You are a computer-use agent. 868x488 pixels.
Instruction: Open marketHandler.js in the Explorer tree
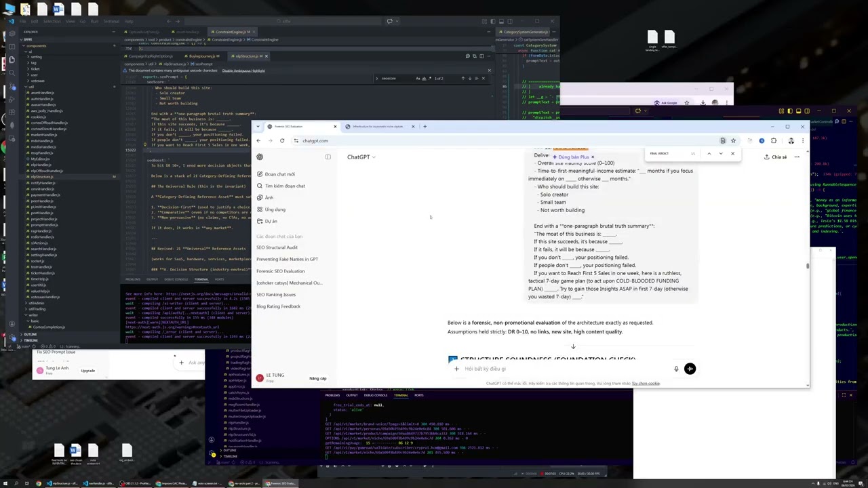pos(44,135)
